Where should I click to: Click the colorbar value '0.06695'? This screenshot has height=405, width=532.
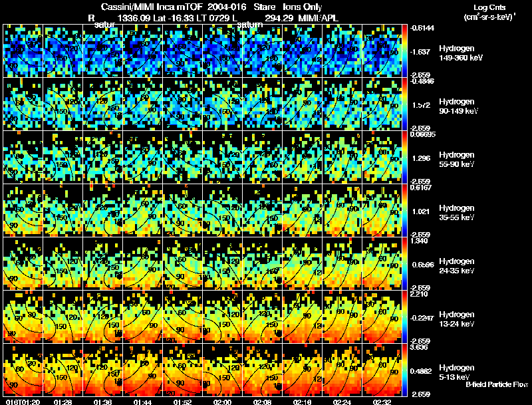[423, 134]
